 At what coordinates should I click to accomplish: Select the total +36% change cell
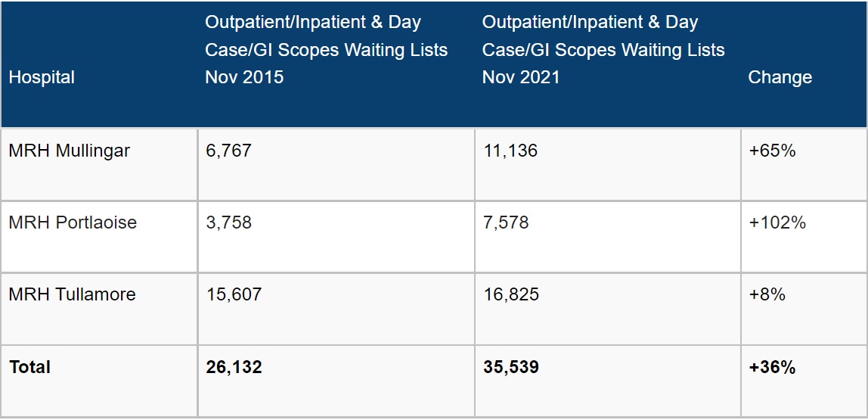tap(772, 367)
